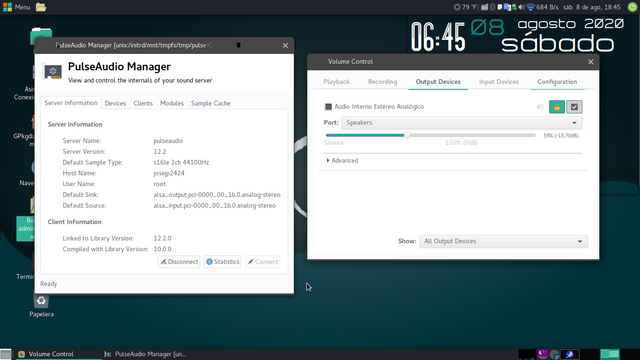Screen dimensions: 640x360
Task: Click the Ready status bar text
Action: click(49, 284)
